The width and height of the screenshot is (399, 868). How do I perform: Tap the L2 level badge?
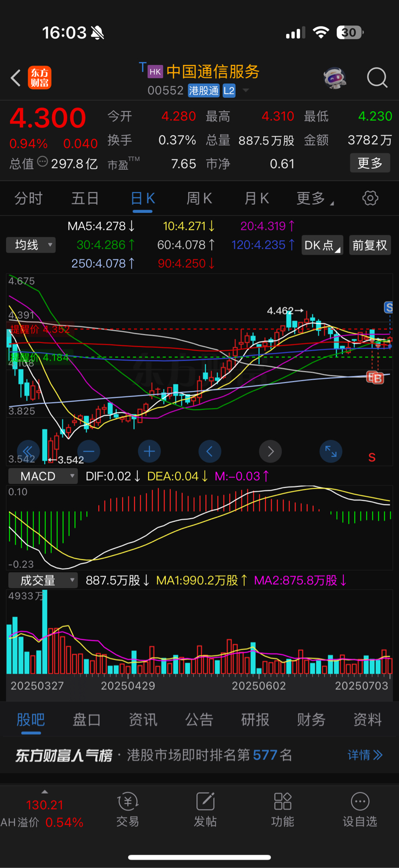coord(229,90)
